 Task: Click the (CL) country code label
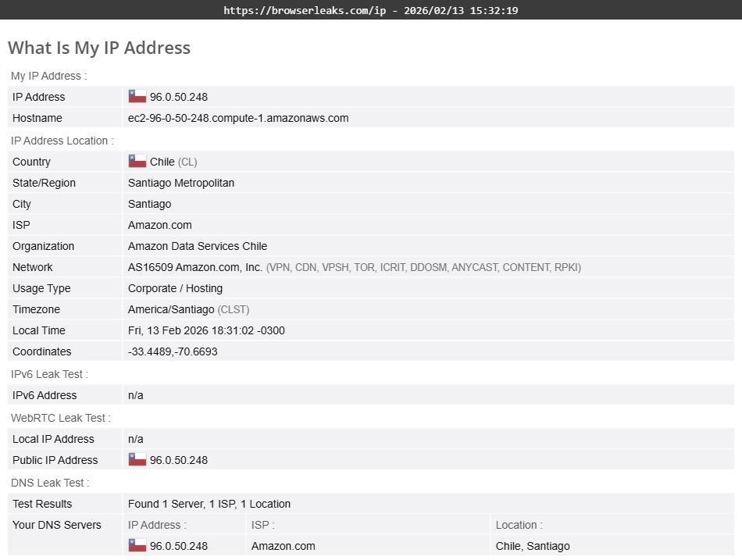click(x=187, y=161)
